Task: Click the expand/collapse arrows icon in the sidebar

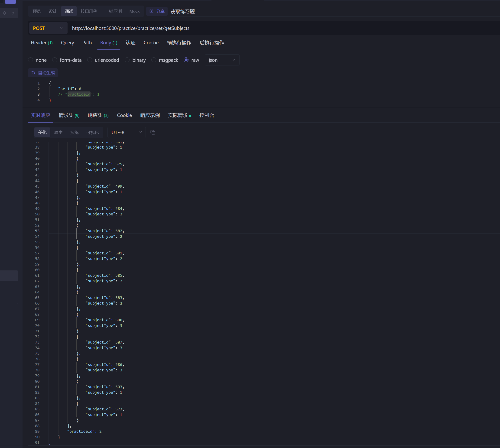Action: [13, 13]
